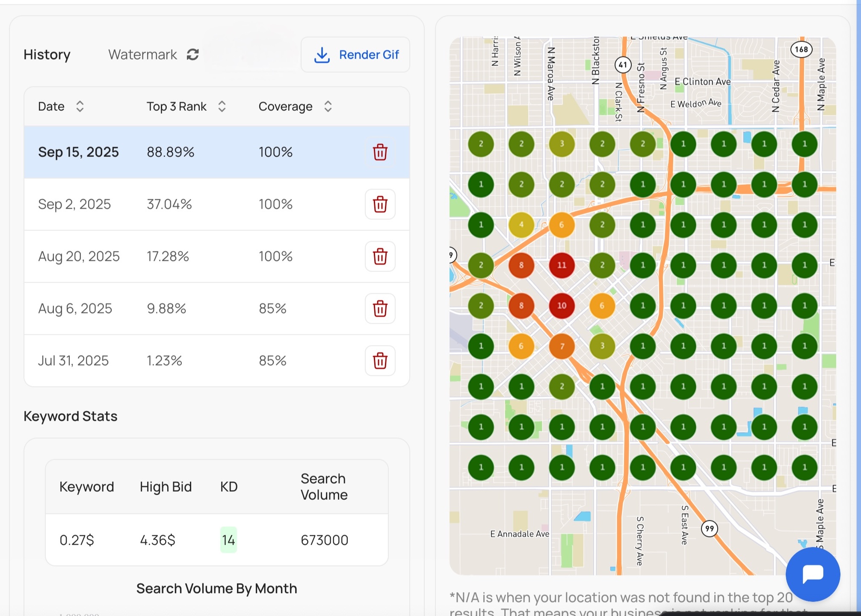Click the orange rank 7 map pin
Screen dimensions: 861x616
pyautogui.click(x=562, y=346)
